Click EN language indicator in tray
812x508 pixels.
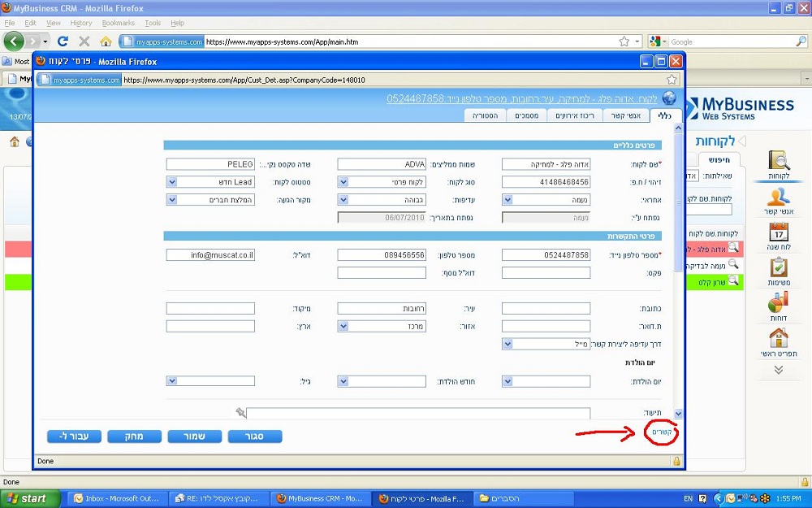689,499
